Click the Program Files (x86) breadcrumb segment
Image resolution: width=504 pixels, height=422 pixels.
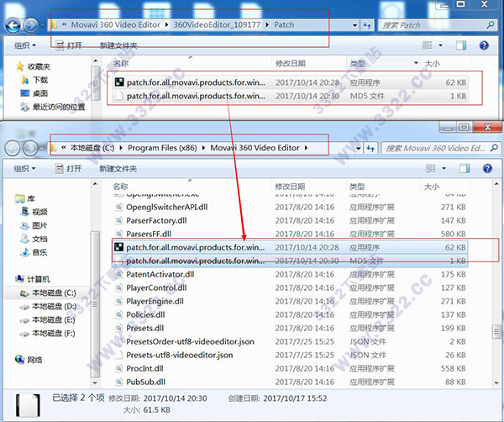point(162,148)
